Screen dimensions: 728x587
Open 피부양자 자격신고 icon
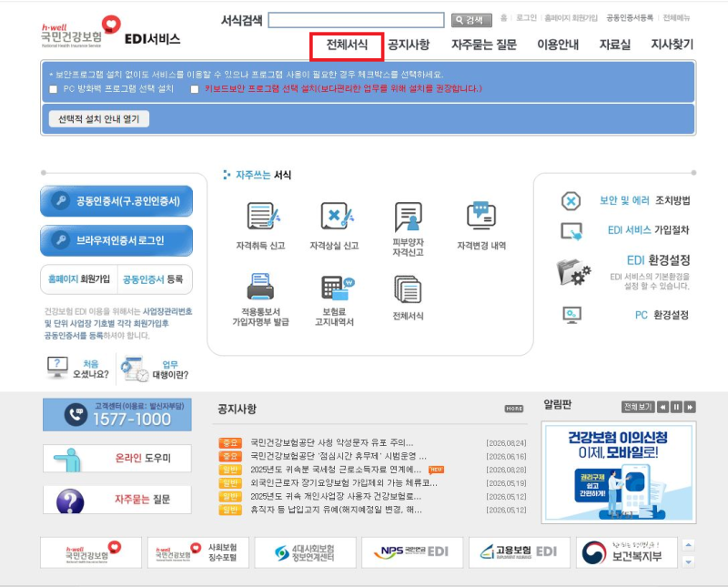point(408,217)
